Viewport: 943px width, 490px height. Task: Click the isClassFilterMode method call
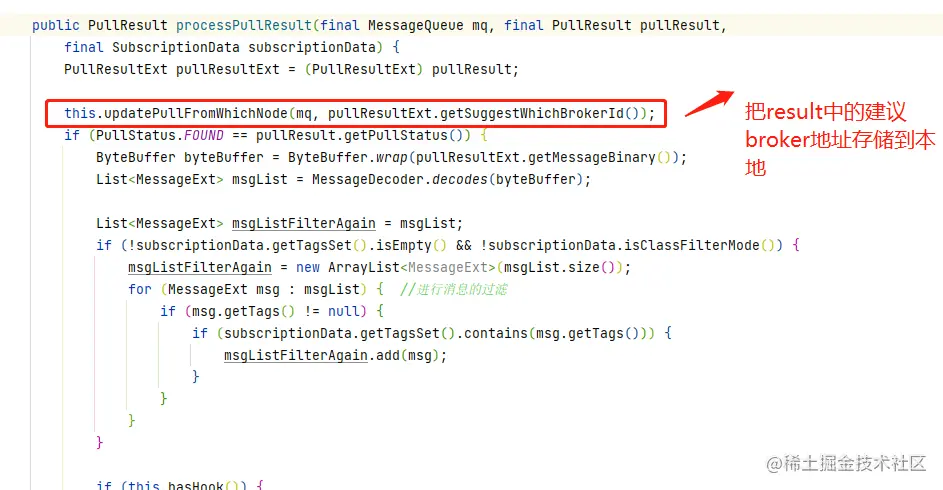[x=692, y=245]
